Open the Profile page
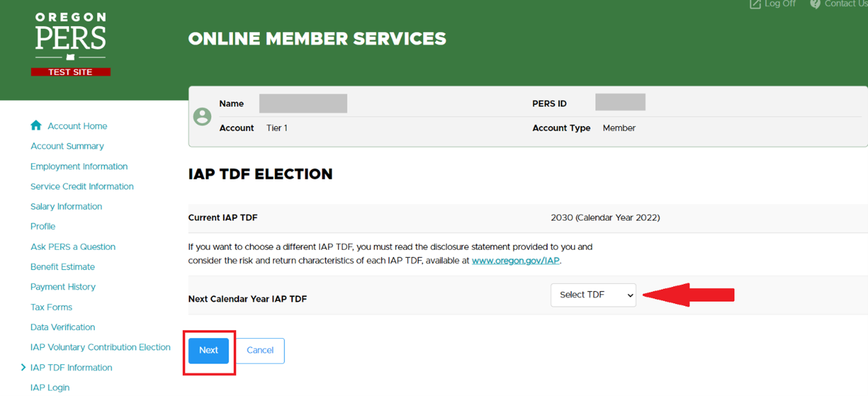The width and height of the screenshot is (868, 396). click(x=43, y=226)
